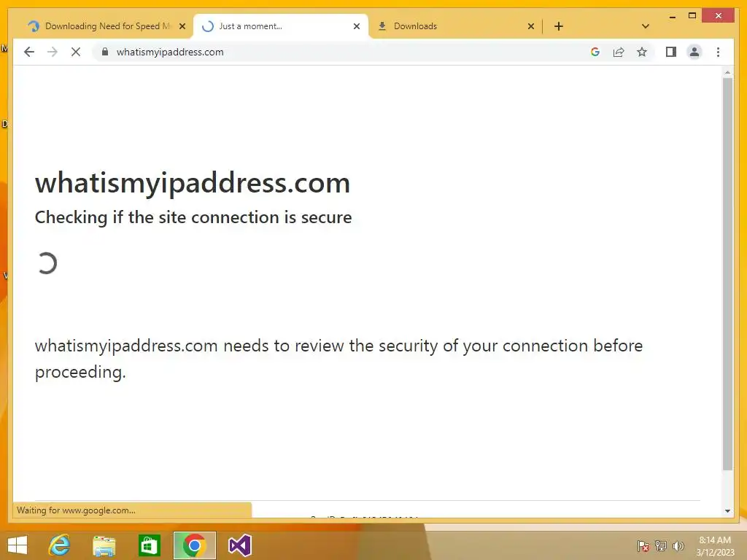
Task: Click the 'Waiting for www.google.com...' status text
Action: point(76,510)
